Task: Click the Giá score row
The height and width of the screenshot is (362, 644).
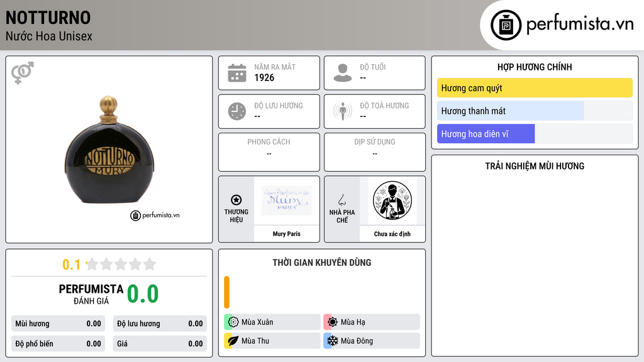Action: pyautogui.click(x=160, y=344)
